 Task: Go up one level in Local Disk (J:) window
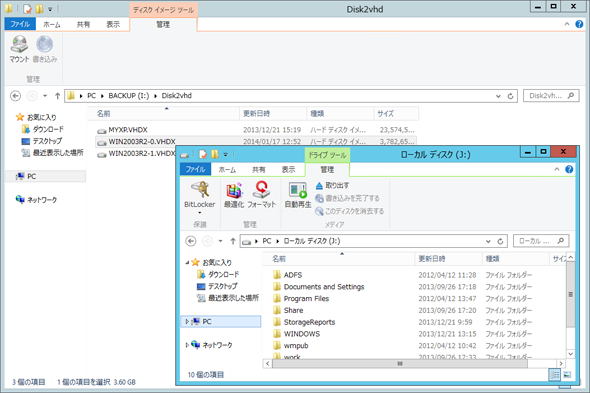coord(233,241)
